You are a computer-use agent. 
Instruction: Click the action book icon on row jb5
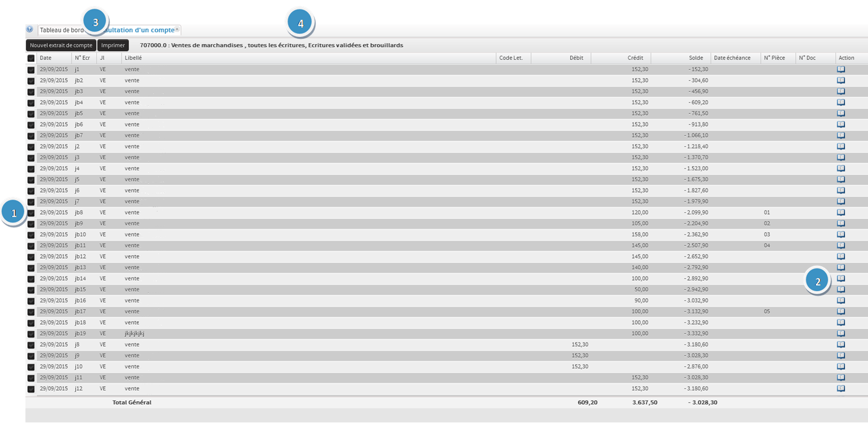click(x=841, y=113)
